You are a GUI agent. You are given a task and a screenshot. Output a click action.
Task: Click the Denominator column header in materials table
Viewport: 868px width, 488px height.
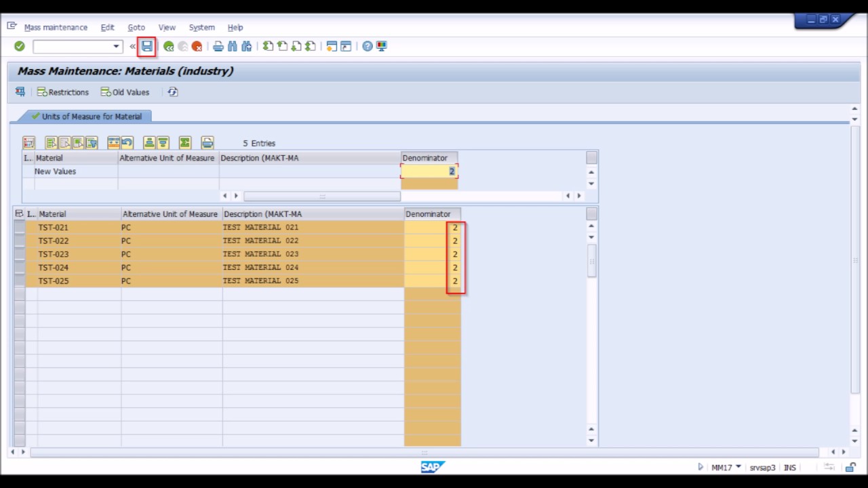tap(433, 213)
